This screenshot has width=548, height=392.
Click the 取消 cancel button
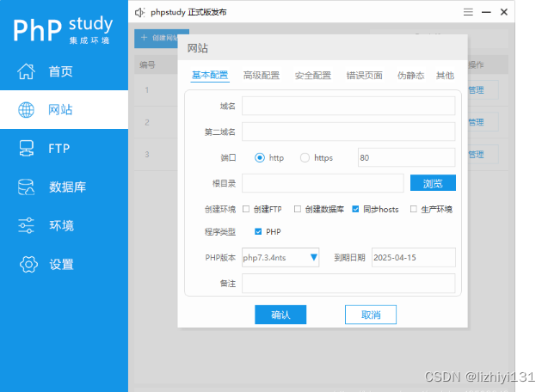tap(371, 315)
